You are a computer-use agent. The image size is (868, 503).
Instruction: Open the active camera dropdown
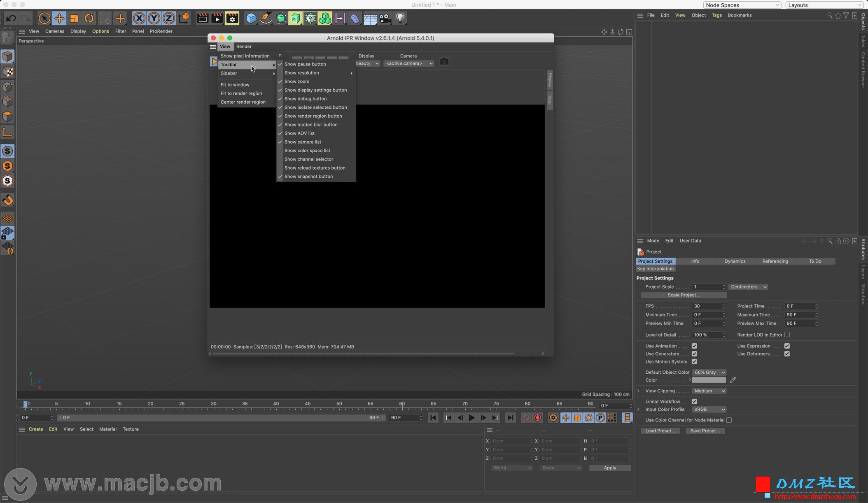[x=409, y=63]
